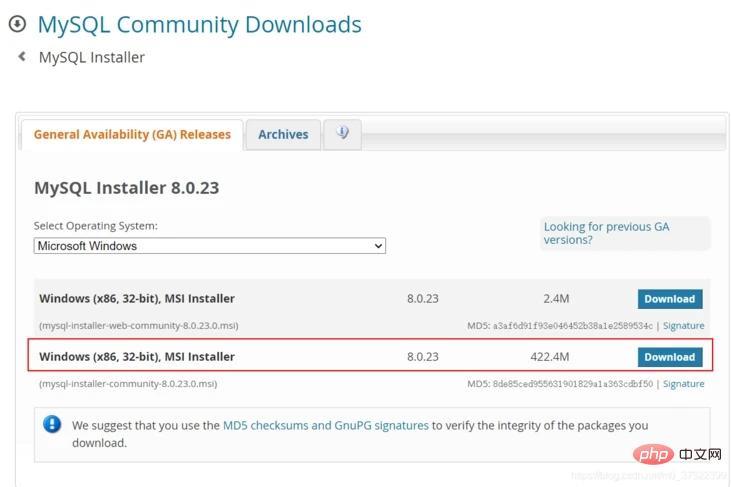Click the download circle icon beside MySQL Community Downloads

coord(17,23)
